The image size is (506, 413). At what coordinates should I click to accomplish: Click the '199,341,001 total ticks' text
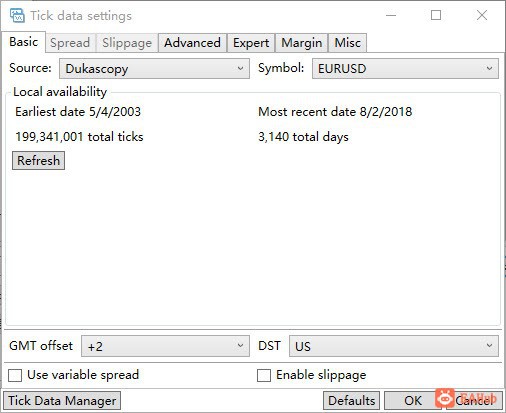[79, 137]
